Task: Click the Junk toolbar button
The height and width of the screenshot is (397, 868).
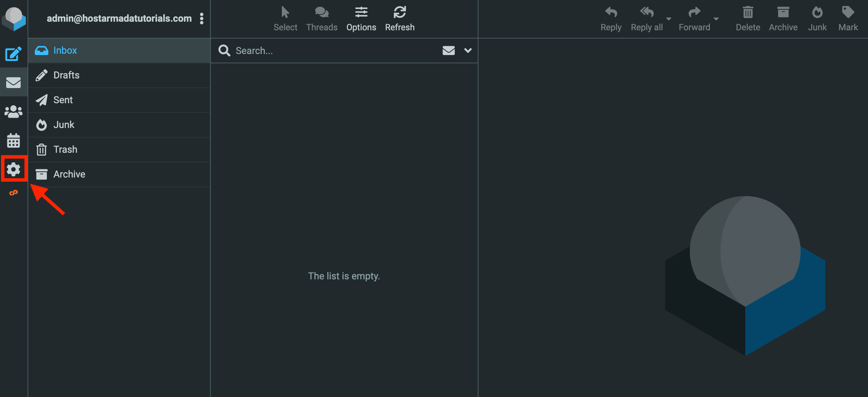Action: click(817, 19)
